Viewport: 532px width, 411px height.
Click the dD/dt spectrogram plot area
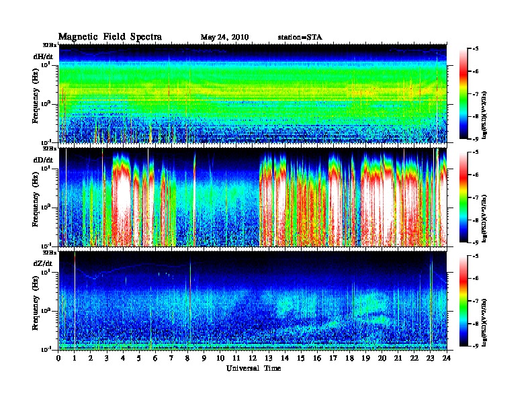pos(253,197)
